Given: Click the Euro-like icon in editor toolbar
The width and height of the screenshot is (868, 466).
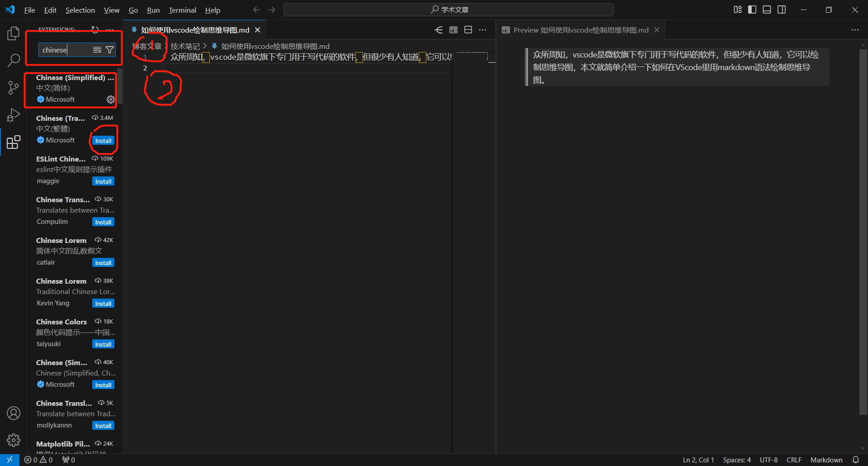Looking at the screenshot, I should tap(439, 30).
